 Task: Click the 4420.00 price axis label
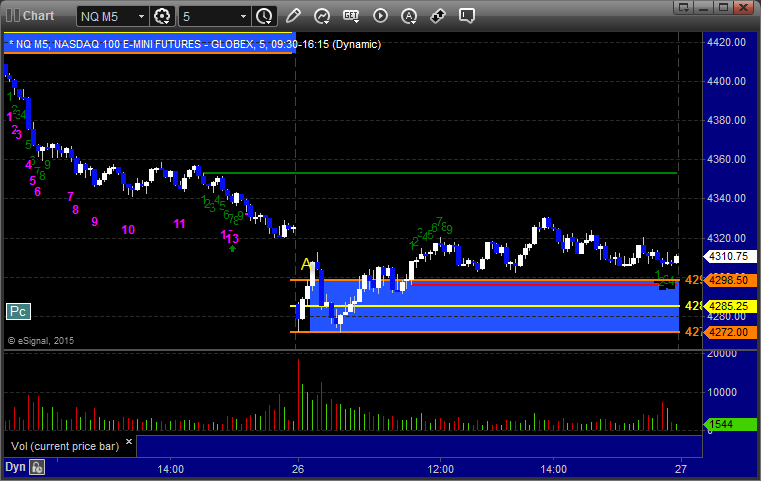point(727,42)
